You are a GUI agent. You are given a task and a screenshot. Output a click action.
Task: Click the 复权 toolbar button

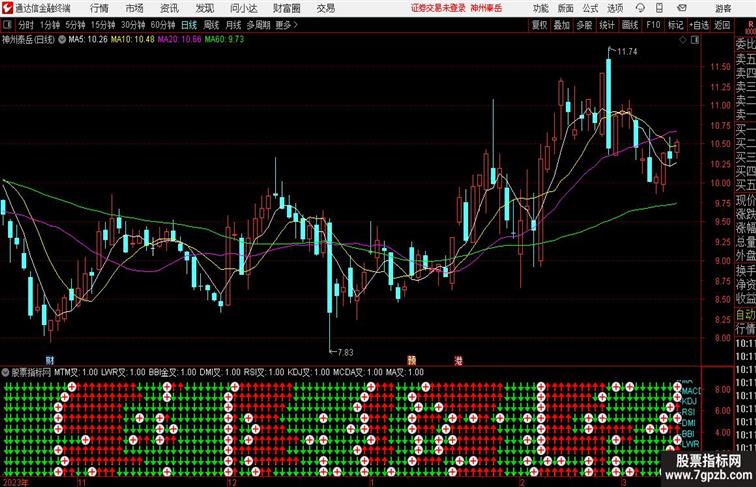pos(539,25)
